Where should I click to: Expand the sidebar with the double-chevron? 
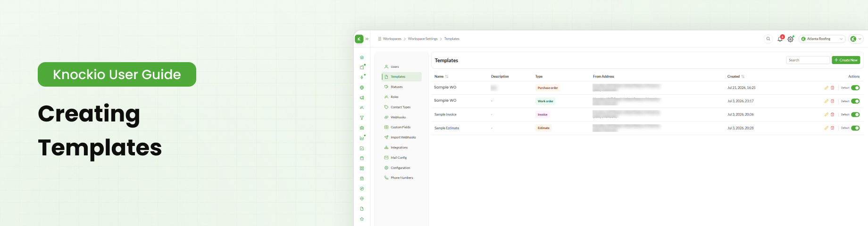[367, 39]
